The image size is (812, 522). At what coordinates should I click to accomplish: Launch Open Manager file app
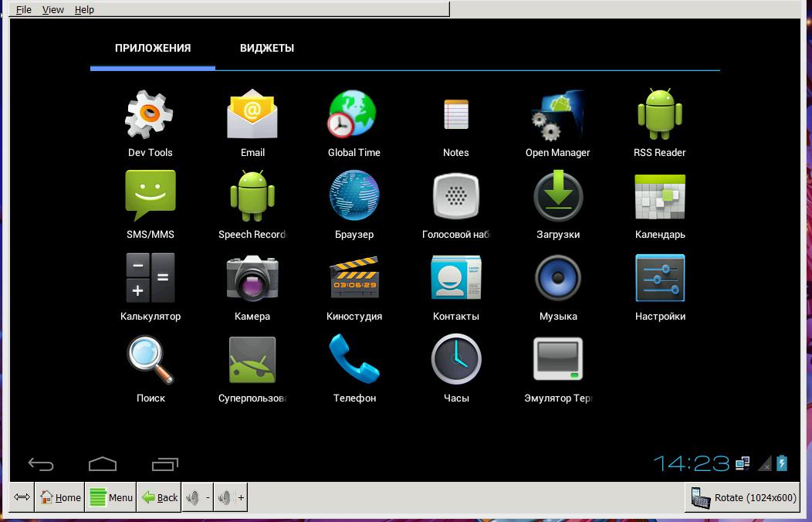click(557, 116)
